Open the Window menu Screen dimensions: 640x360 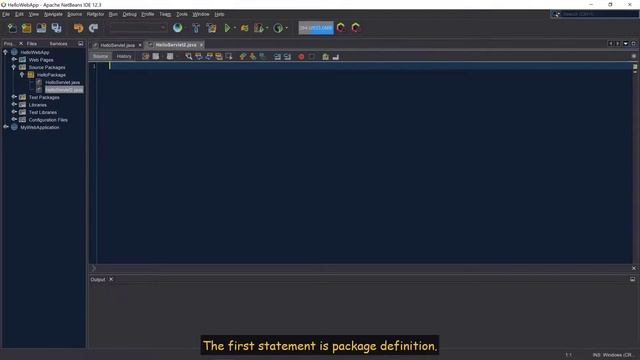[200, 14]
